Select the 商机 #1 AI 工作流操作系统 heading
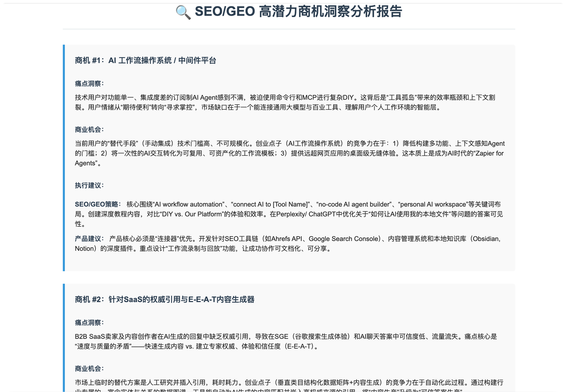 coord(145,60)
